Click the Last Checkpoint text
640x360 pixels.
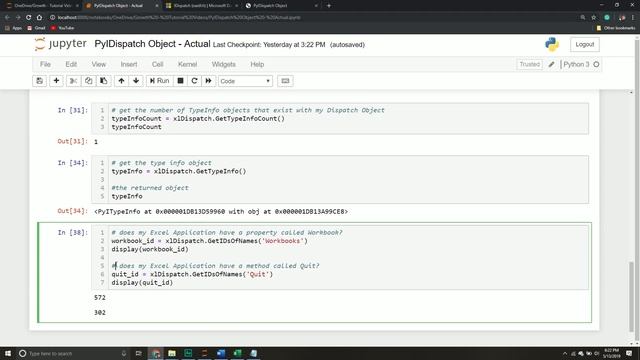coord(269,45)
